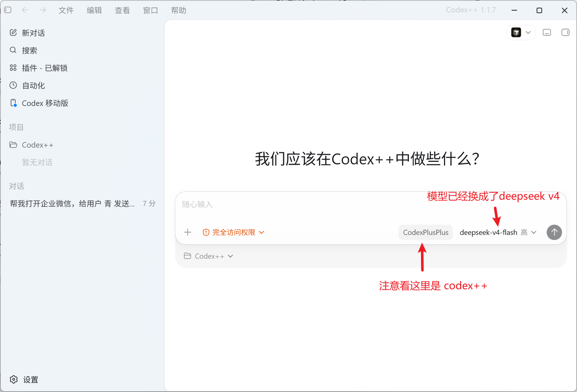Open settings (设置) gear
The height and width of the screenshot is (392, 577).
[x=24, y=380]
